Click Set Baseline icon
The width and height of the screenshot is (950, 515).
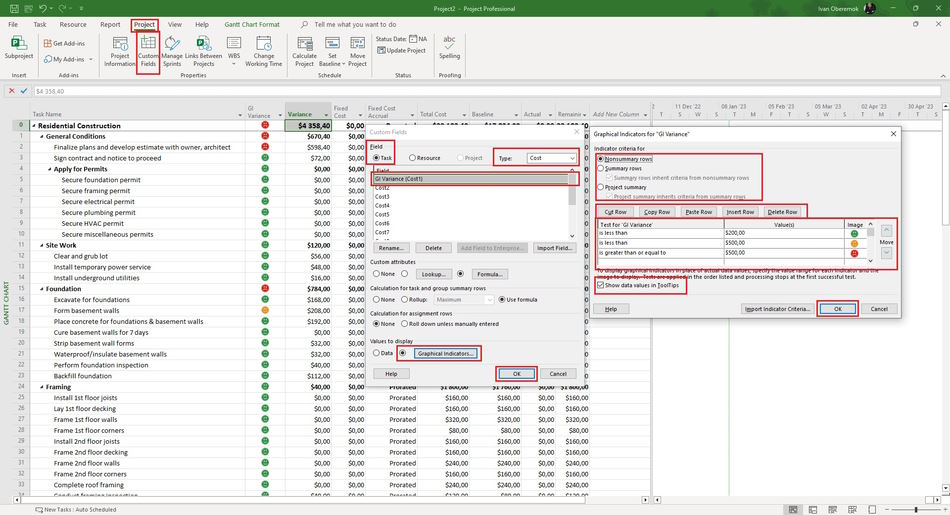331,52
